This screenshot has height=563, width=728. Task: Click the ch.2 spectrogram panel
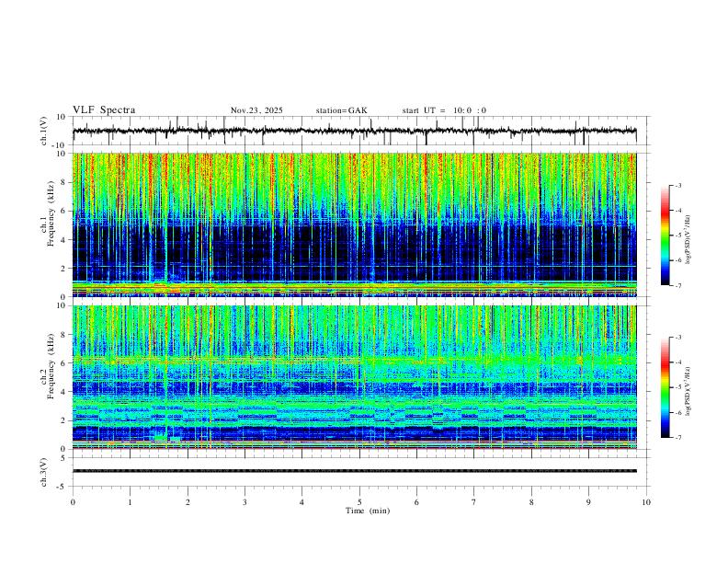tap(354, 377)
